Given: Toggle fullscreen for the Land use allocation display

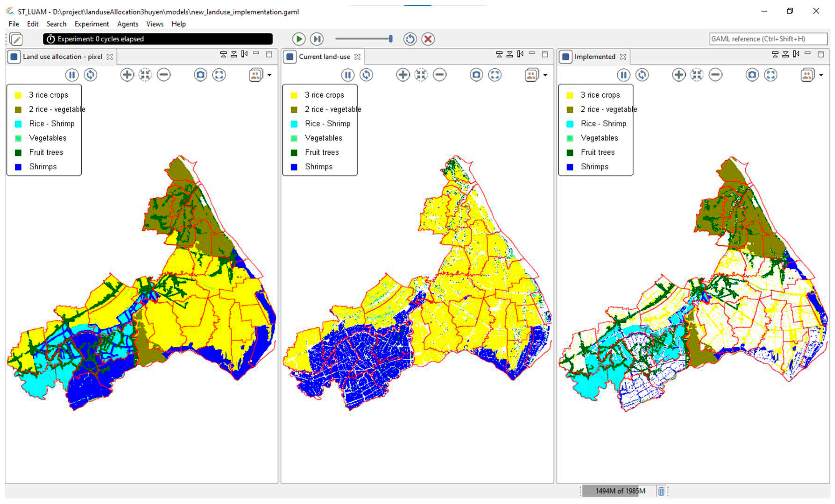Looking at the screenshot, I should pyautogui.click(x=219, y=75).
